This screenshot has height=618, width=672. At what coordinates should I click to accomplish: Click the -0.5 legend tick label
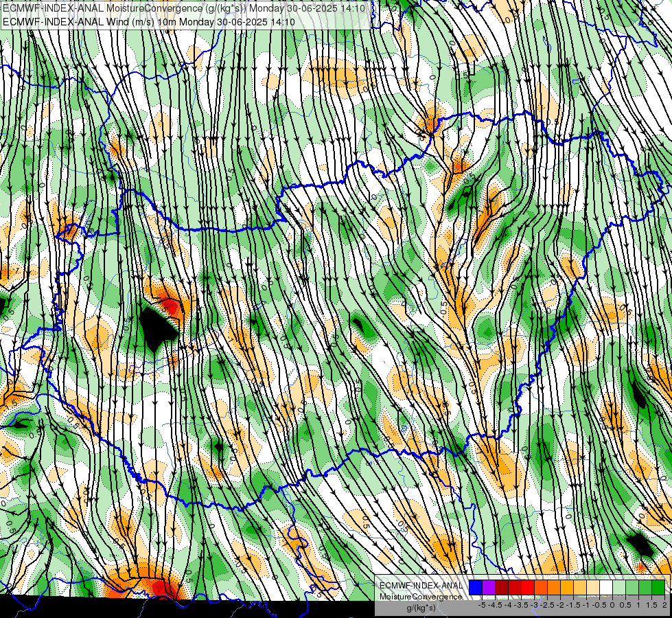599,605
